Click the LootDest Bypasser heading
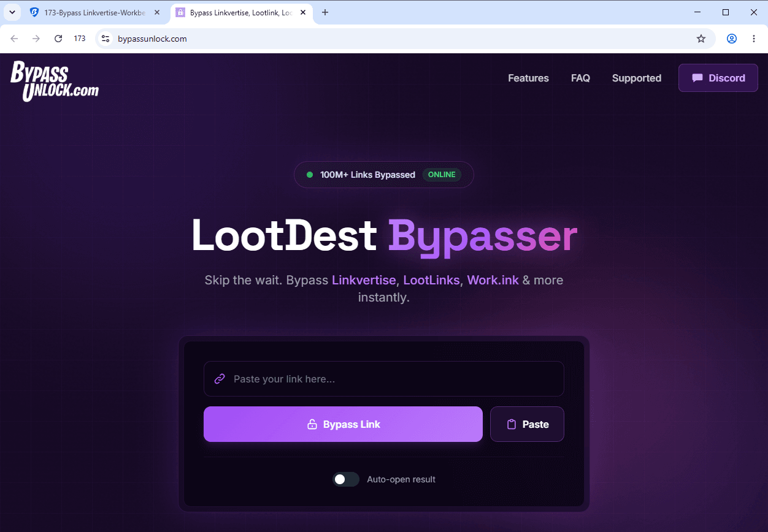 tap(384, 236)
